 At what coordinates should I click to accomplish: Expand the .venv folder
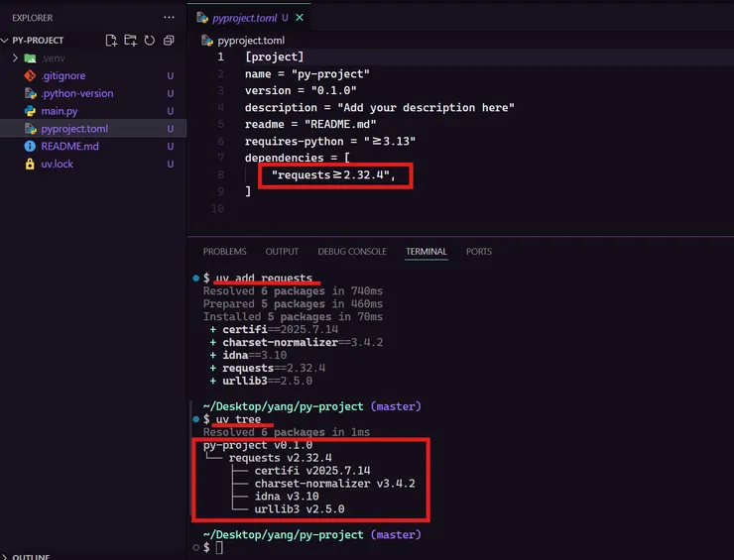pos(15,58)
